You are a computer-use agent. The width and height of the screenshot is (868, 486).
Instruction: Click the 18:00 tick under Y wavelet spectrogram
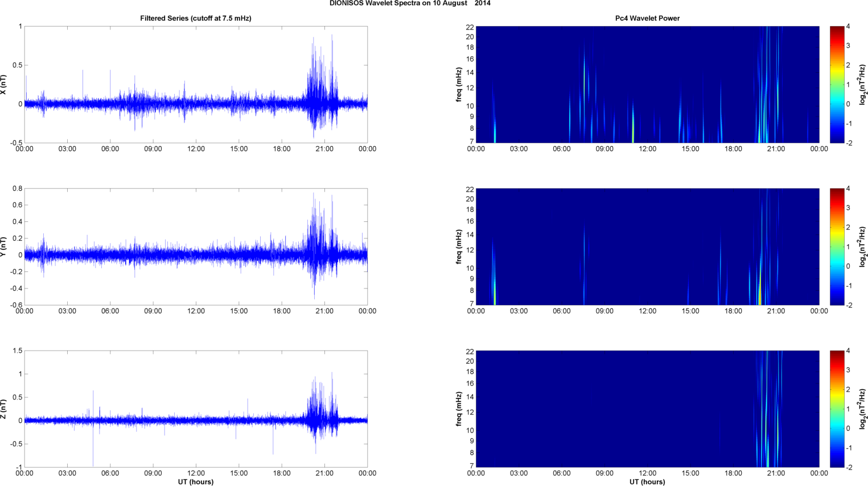[733, 311]
